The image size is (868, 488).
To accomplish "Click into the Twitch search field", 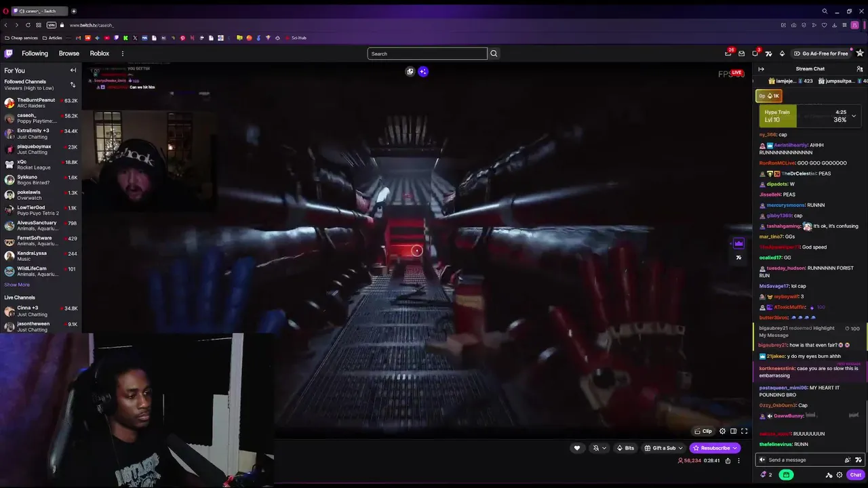I will click(x=427, y=54).
